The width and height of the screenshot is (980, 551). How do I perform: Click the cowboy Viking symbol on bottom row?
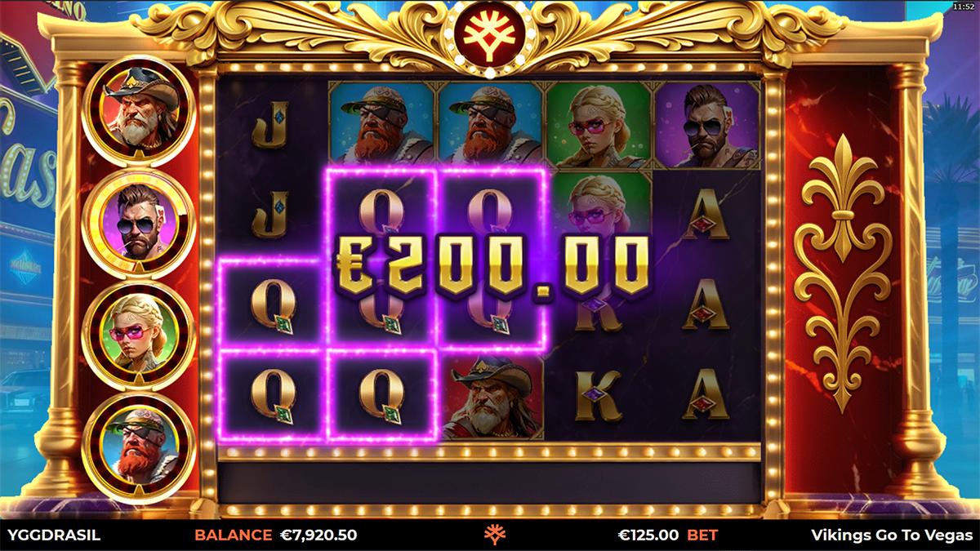click(490, 397)
